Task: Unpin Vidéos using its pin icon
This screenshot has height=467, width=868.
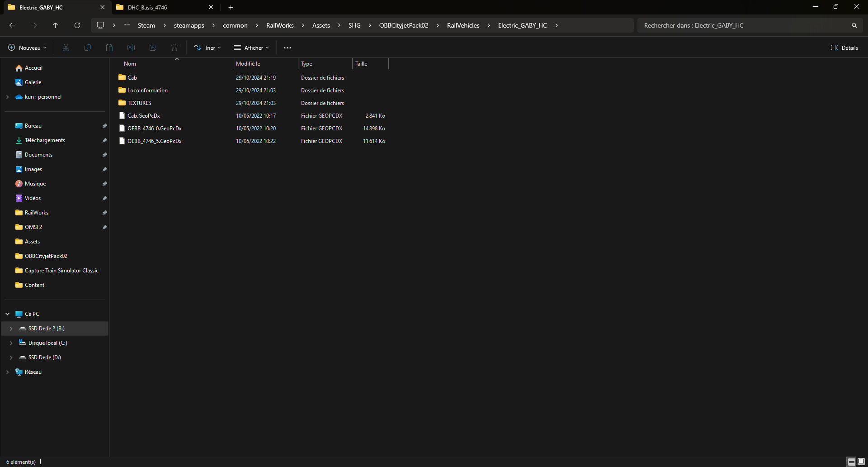Action: 104,198
